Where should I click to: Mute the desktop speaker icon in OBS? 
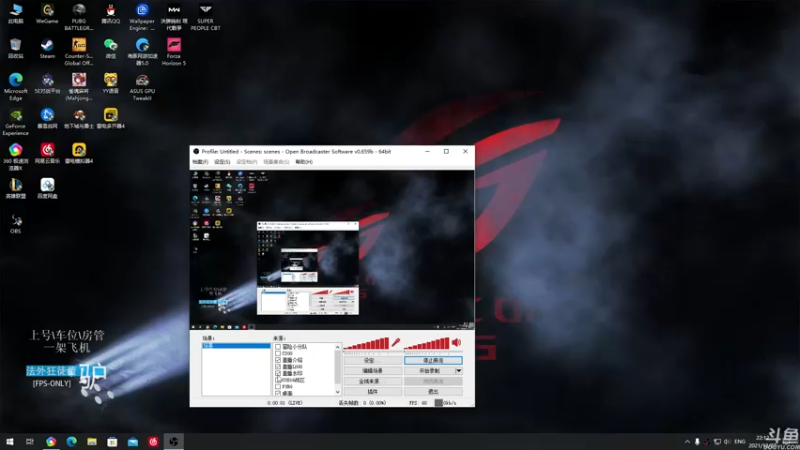click(456, 343)
